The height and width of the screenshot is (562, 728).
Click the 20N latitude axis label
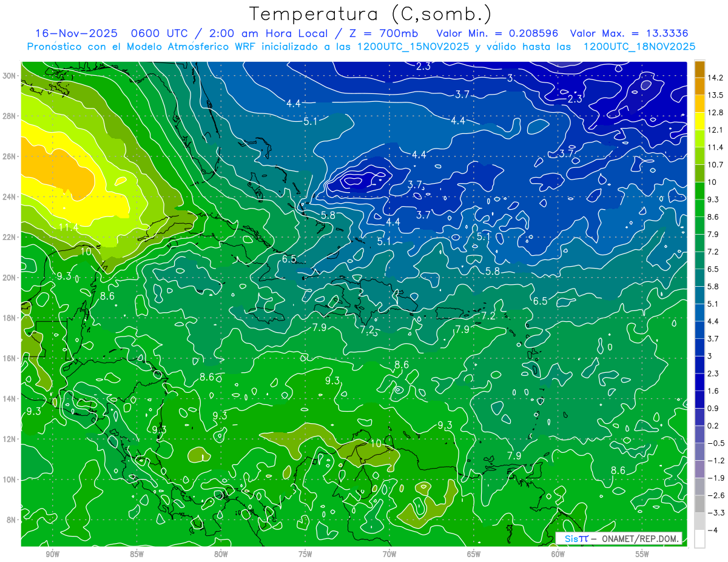tap(10, 278)
